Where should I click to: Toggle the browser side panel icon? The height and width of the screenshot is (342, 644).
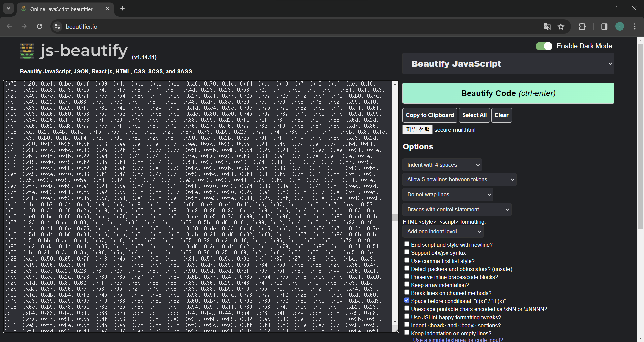point(604,26)
